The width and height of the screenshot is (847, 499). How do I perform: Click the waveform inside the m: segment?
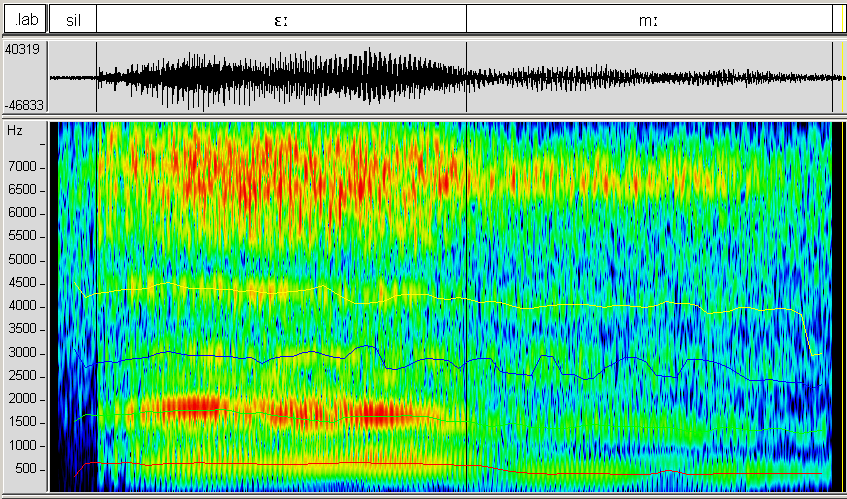pos(650,77)
